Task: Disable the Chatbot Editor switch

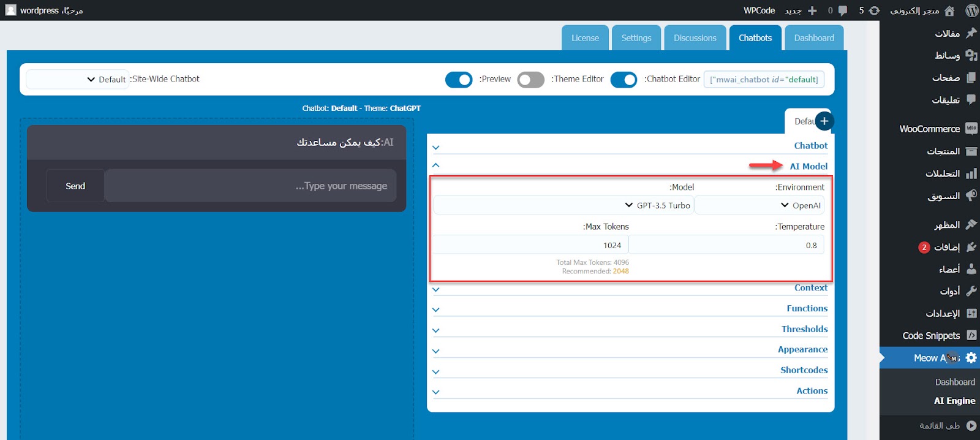Action: tap(624, 80)
